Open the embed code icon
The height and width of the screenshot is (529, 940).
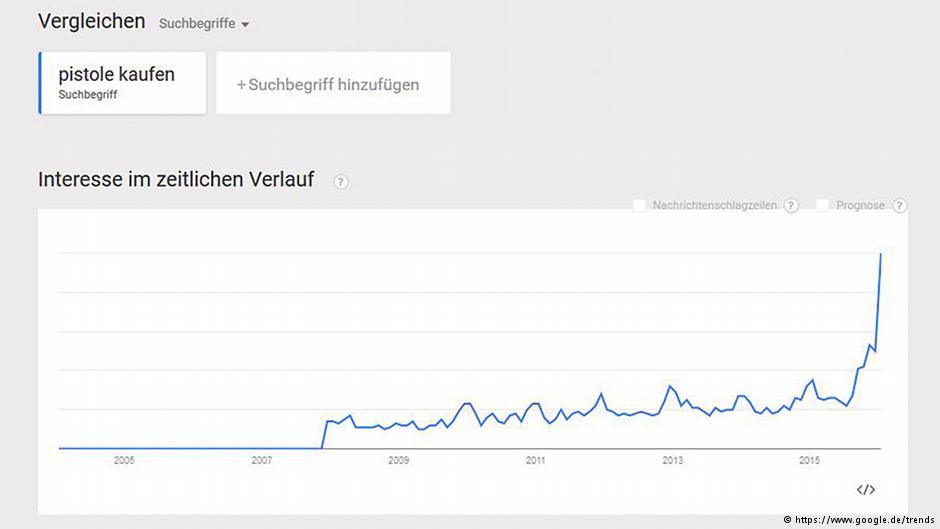point(866,489)
